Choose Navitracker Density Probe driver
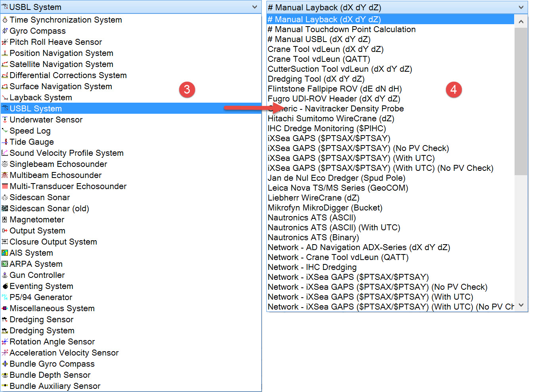Viewport: 534px width, 392px height. 390,109
